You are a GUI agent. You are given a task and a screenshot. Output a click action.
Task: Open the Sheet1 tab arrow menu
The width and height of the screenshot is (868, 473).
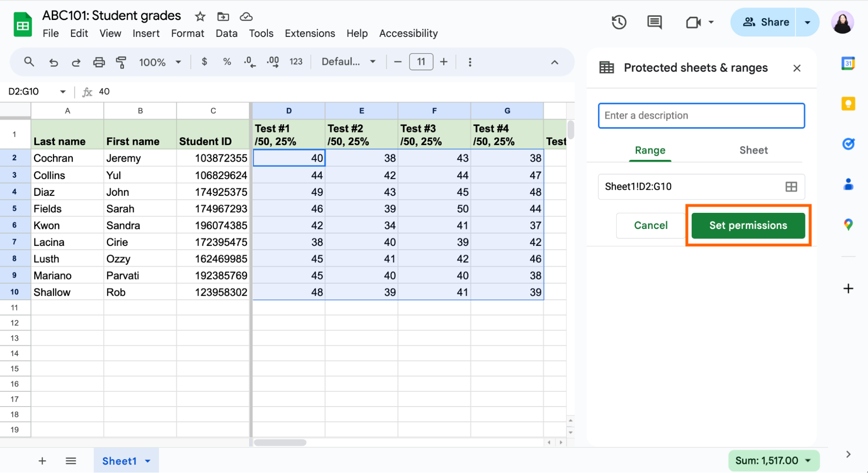coord(148,461)
